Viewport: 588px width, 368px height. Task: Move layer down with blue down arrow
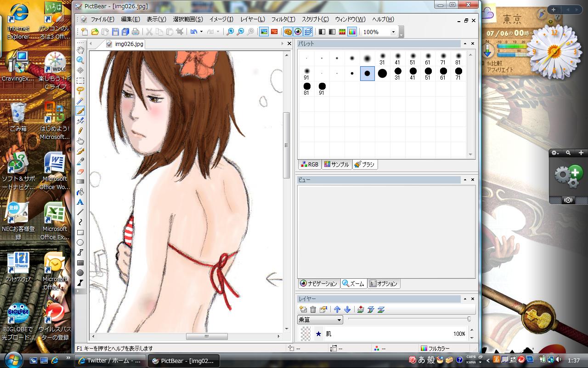click(x=347, y=310)
